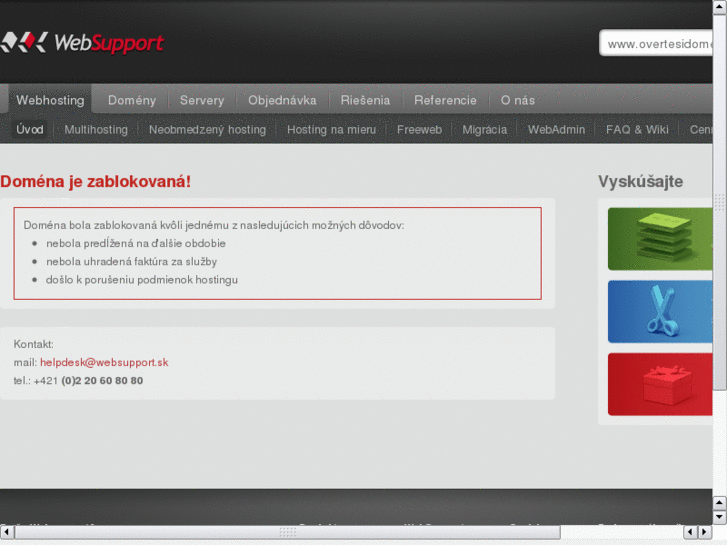727x545 pixels.
Task: Open the Referencie menu item
Action: coord(445,100)
